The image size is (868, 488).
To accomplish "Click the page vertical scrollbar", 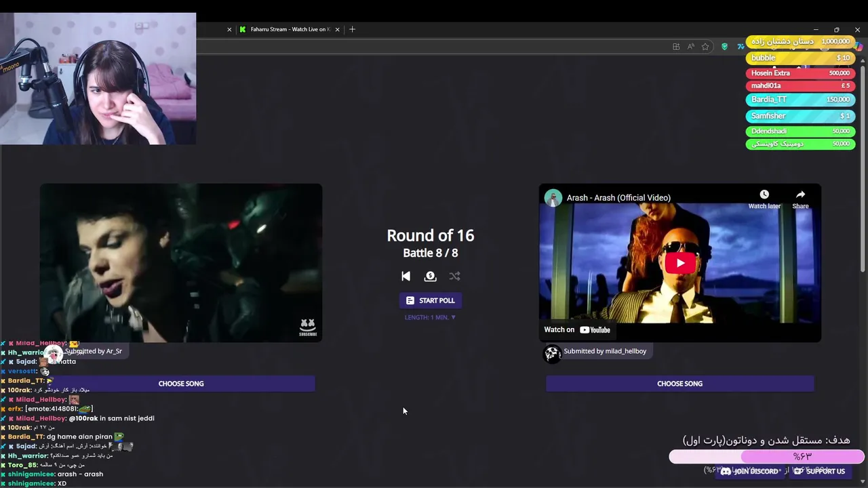I will [863, 169].
